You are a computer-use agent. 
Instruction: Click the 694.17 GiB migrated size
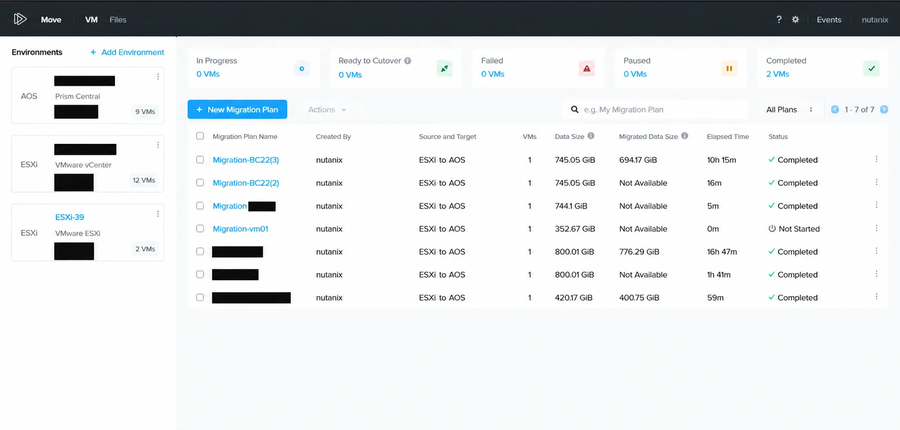click(638, 160)
